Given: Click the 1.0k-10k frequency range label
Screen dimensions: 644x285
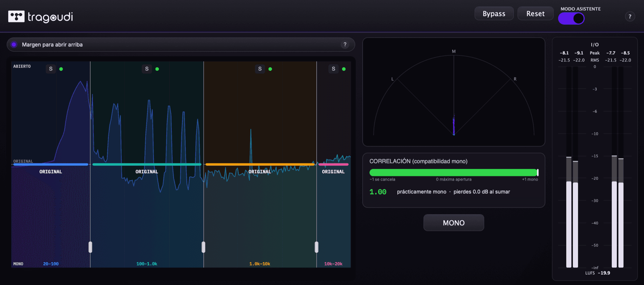Looking at the screenshot, I should tap(260, 264).
